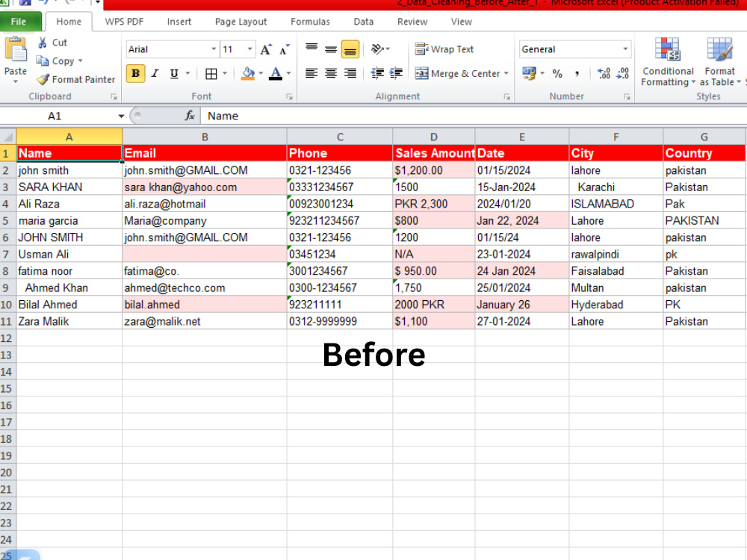Image resolution: width=747 pixels, height=560 pixels.
Task: Open Font group dialog launcher
Action: (x=289, y=96)
